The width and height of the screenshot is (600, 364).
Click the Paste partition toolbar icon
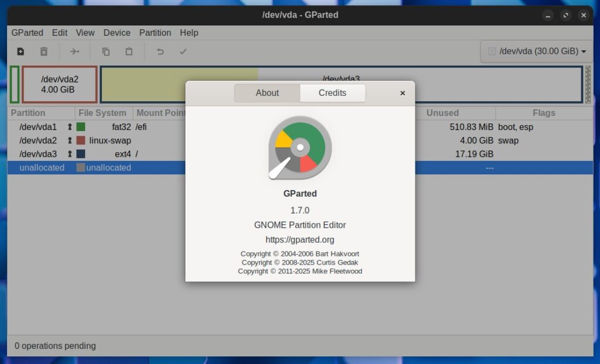pyautogui.click(x=129, y=51)
